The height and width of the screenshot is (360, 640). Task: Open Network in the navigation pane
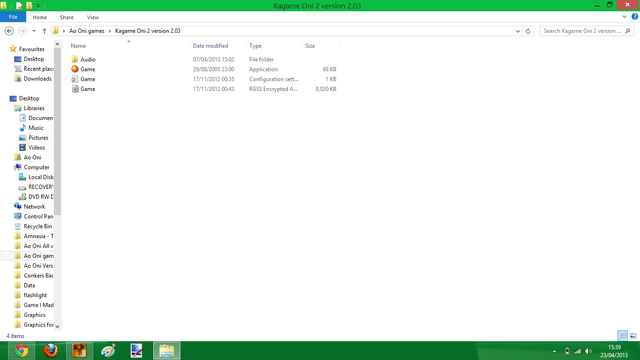click(x=34, y=207)
